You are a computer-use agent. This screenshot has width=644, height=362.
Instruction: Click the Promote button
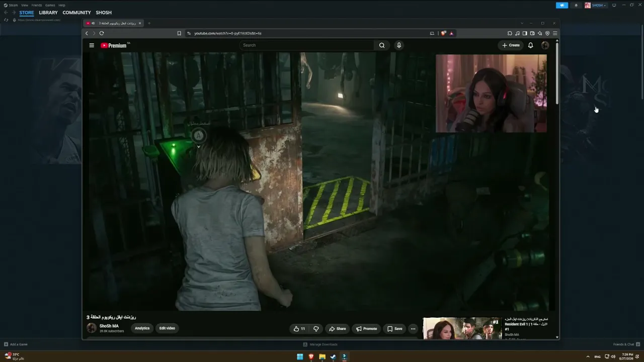pyautogui.click(x=366, y=329)
